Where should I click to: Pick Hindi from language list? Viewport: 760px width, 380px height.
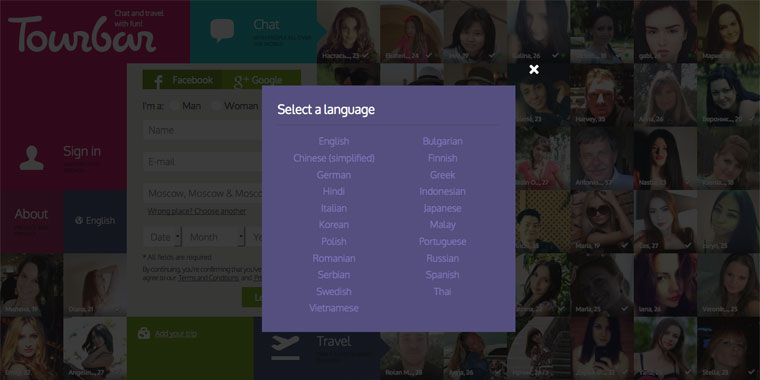pos(333,191)
